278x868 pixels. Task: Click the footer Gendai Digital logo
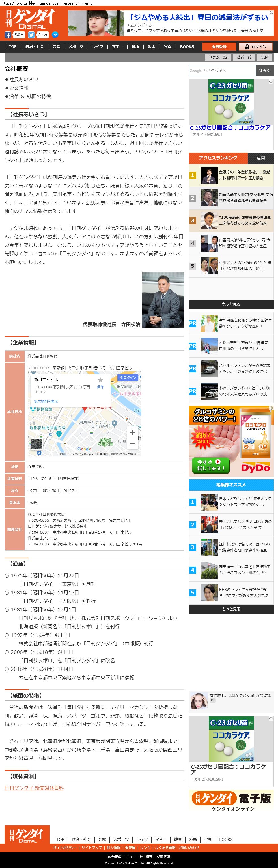tap(27, 834)
